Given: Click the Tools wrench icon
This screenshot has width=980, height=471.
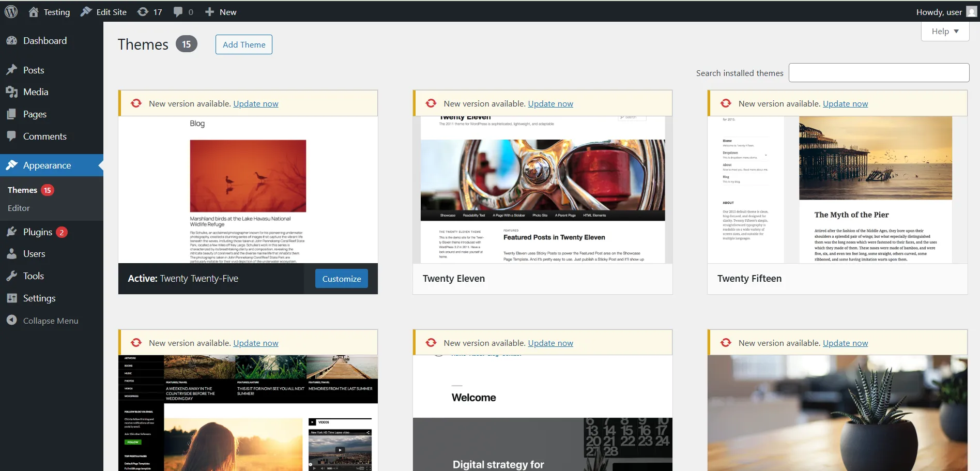Looking at the screenshot, I should [12, 276].
